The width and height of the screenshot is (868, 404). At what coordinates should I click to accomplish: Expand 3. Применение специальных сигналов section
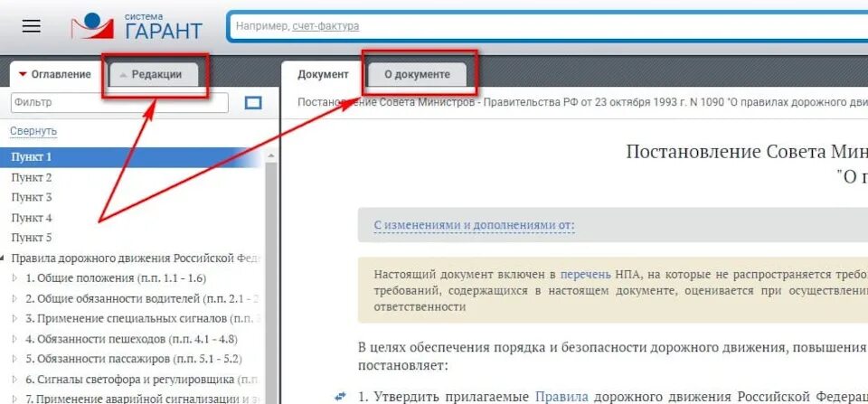point(15,319)
